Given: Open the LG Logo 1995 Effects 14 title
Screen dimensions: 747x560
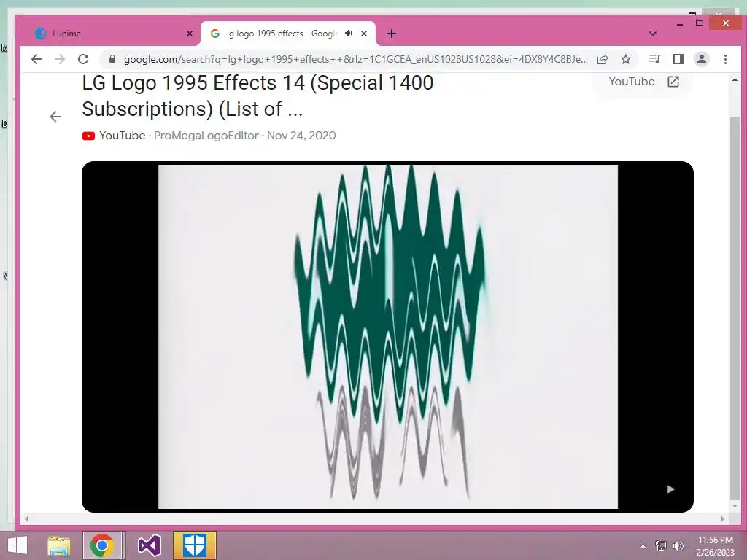Looking at the screenshot, I should 258,96.
